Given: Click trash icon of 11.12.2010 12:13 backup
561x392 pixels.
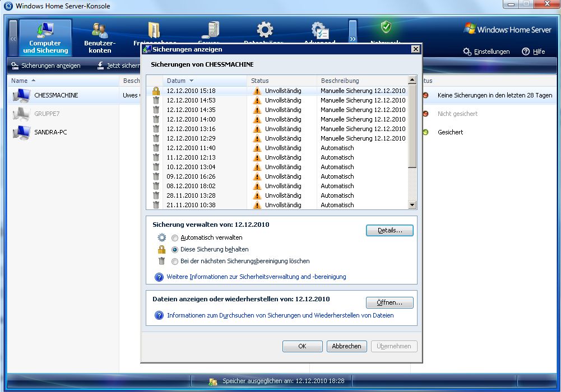Looking at the screenshot, I should pyautogui.click(x=156, y=157).
